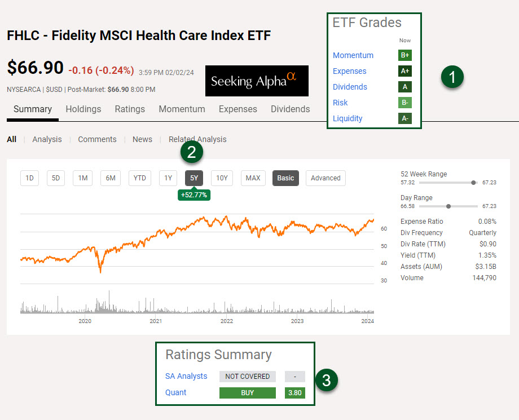The image size is (519, 420).
Task: Switch to the Dividends tab
Action: point(290,109)
